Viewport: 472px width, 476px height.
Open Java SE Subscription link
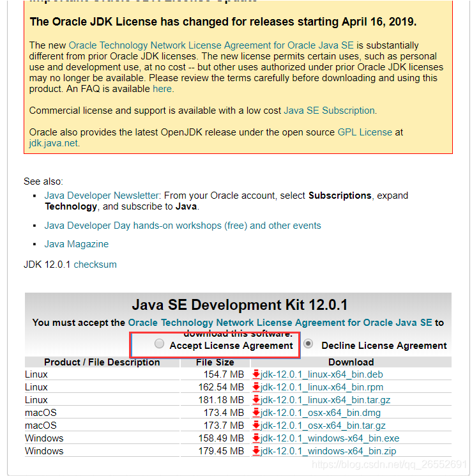coord(329,111)
